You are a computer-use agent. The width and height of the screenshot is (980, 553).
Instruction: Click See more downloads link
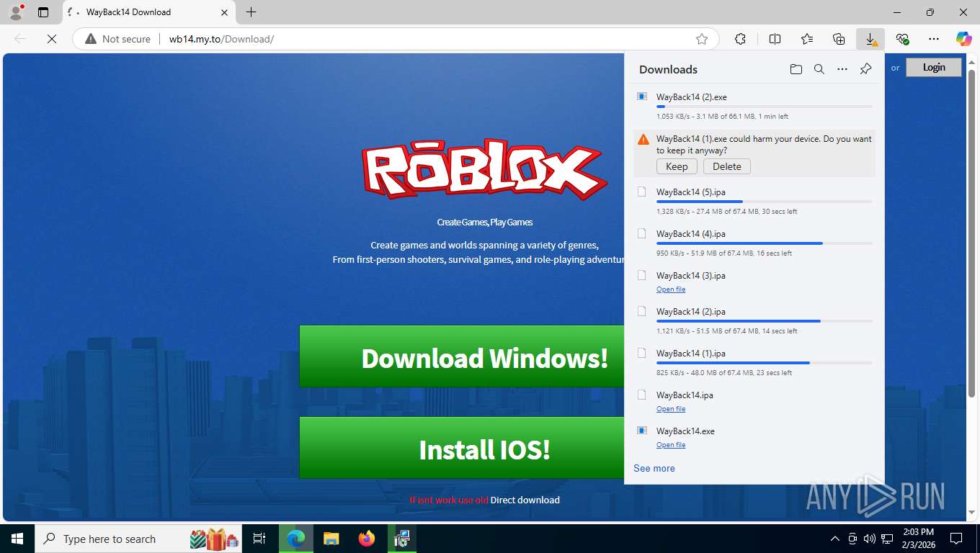654,468
